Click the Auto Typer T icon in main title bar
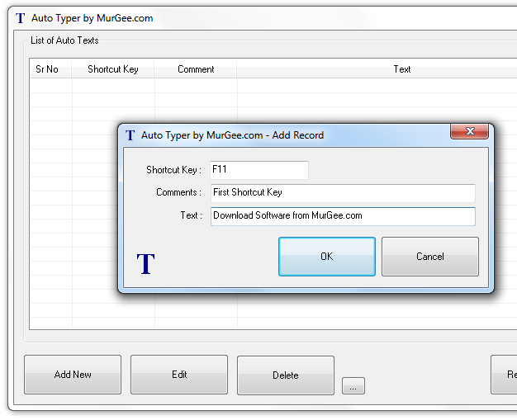Image resolution: width=517 pixels, height=420 pixels. [20, 18]
